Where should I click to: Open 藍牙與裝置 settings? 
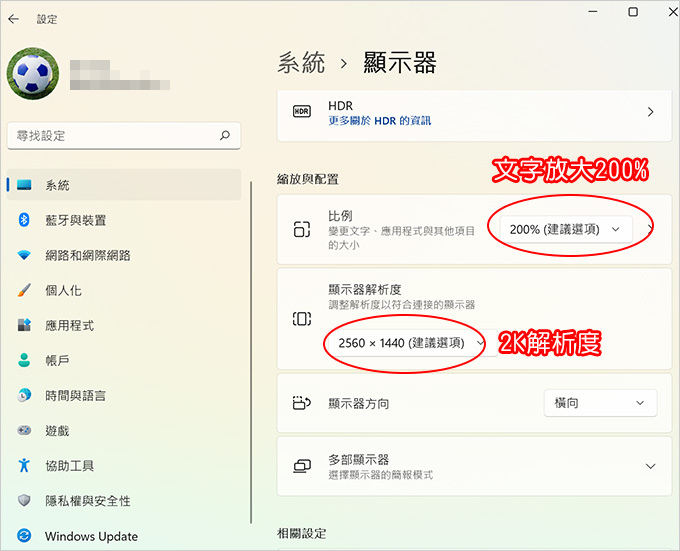pos(124,220)
